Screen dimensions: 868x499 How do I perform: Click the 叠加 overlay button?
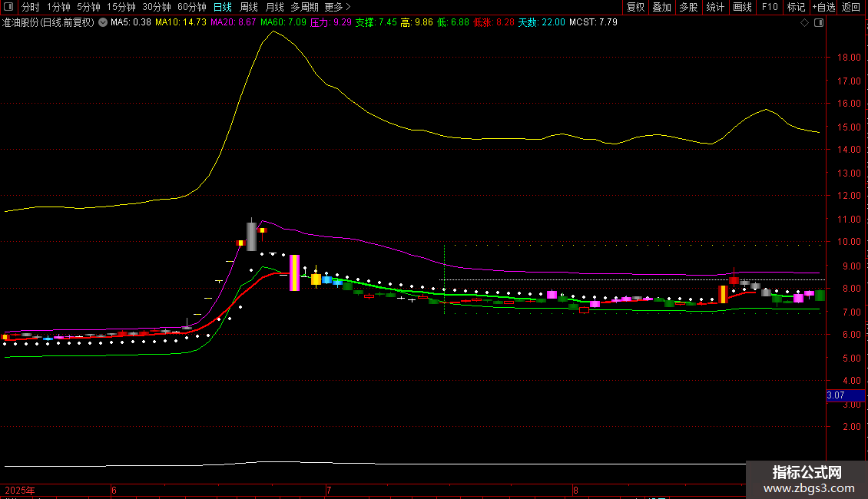tap(661, 7)
